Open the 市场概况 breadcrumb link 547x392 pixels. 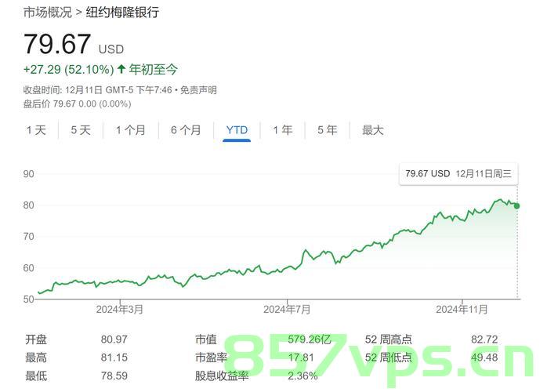pos(48,13)
